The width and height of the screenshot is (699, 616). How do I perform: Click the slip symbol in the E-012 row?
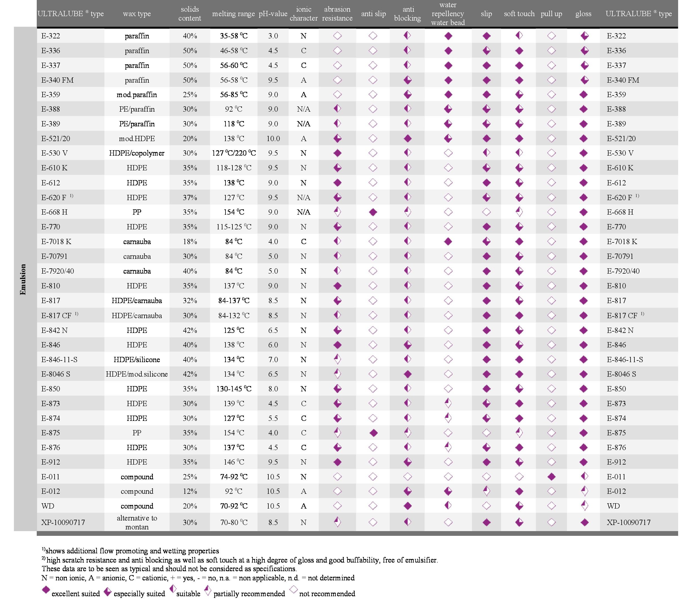(x=486, y=491)
